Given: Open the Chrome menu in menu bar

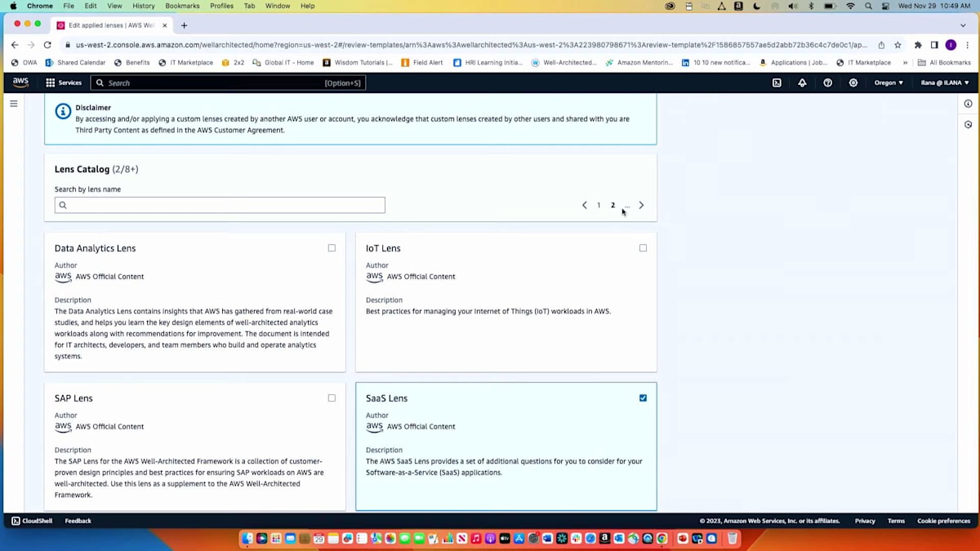Looking at the screenshot, I should pyautogui.click(x=39, y=6).
